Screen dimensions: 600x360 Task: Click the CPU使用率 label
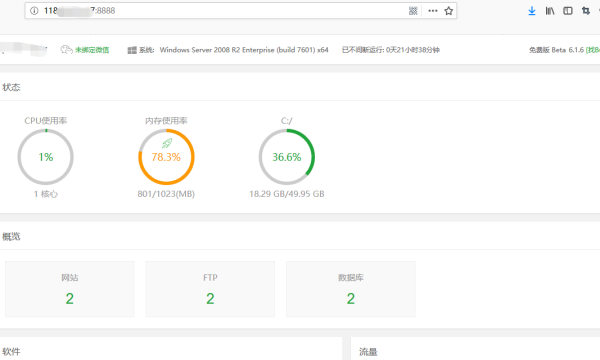coord(46,121)
